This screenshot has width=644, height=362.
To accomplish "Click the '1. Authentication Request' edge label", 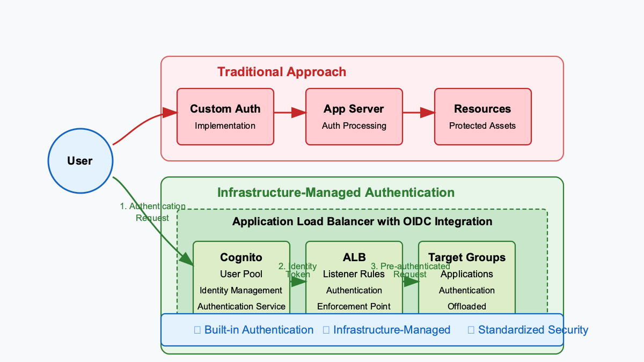I will pos(152,212).
